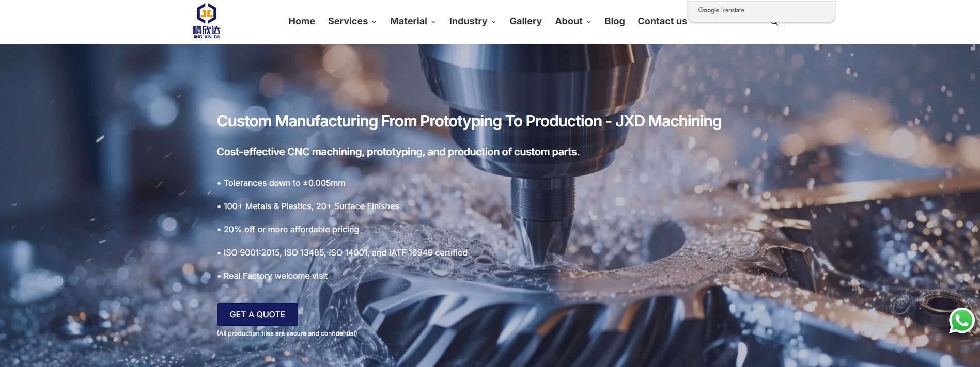This screenshot has width=980, height=367.
Task: Select the Services menu label
Action: (348, 21)
